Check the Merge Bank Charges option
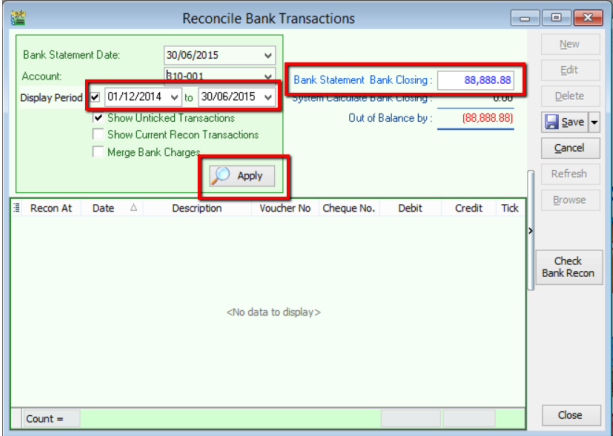The image size is (613, 436). (x=98, y=152)
